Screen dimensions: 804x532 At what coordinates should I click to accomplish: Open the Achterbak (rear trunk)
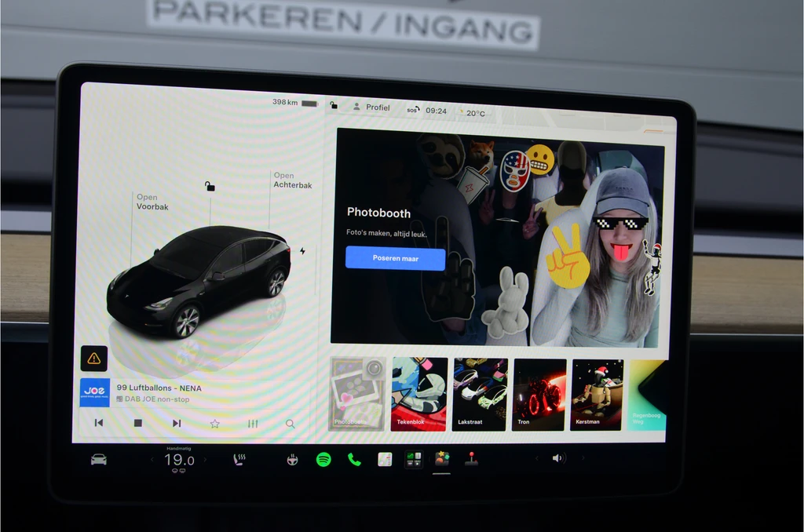pyautogui.click(x=292, y=180)
